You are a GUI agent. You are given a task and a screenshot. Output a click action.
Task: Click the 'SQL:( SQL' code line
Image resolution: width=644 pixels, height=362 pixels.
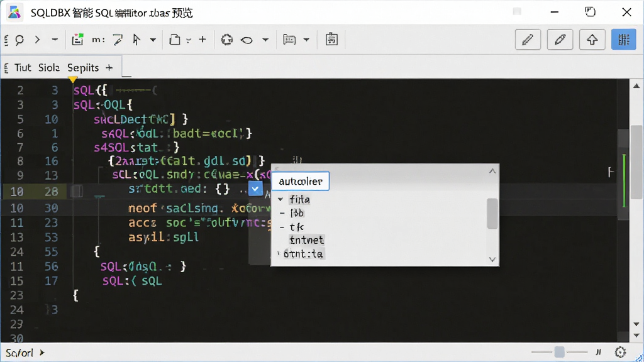click(132, 281)
